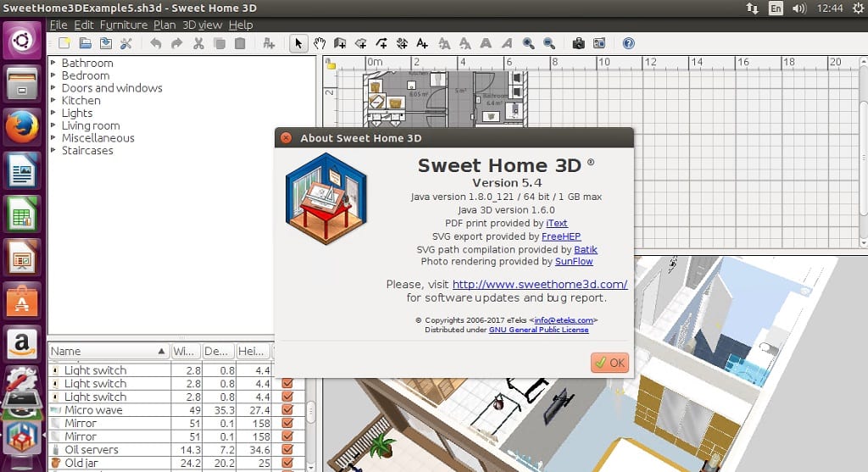Screen dimensions: 868x472
Task: Click the Create photo camera icon
Action: click(x=578, y=43)
